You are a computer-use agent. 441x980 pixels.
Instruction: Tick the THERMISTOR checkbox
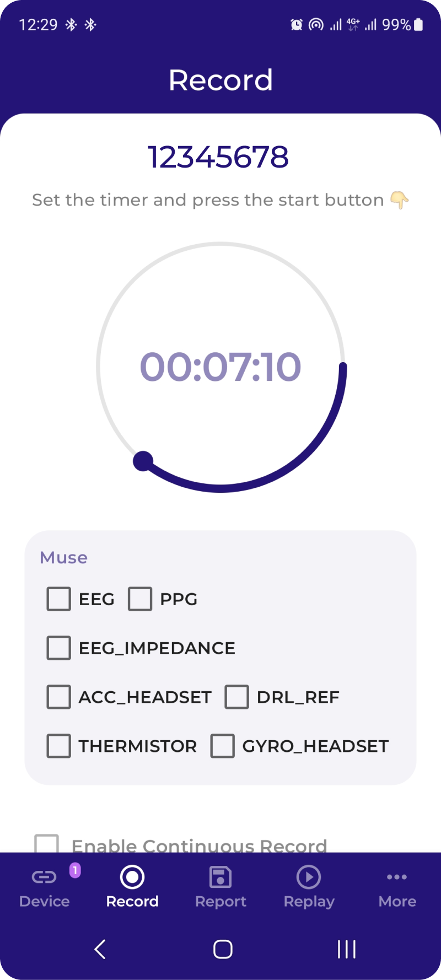tap(59, 746)
